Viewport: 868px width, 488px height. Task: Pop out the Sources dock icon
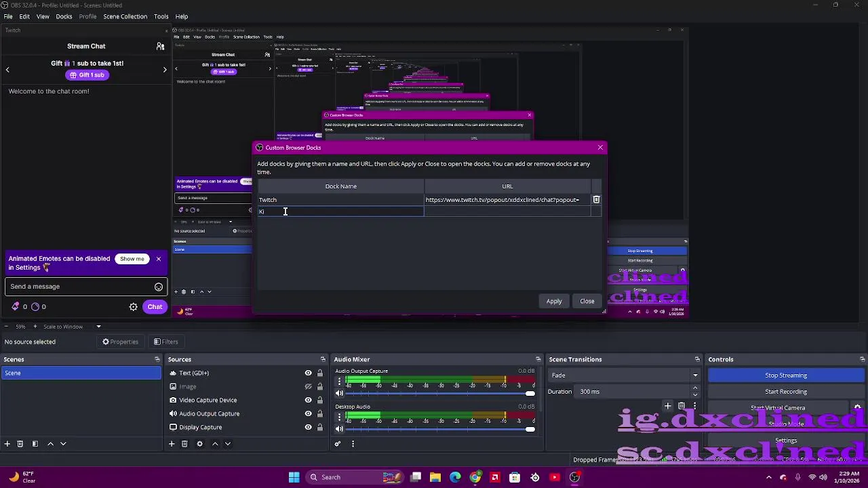tap(323, 359)
